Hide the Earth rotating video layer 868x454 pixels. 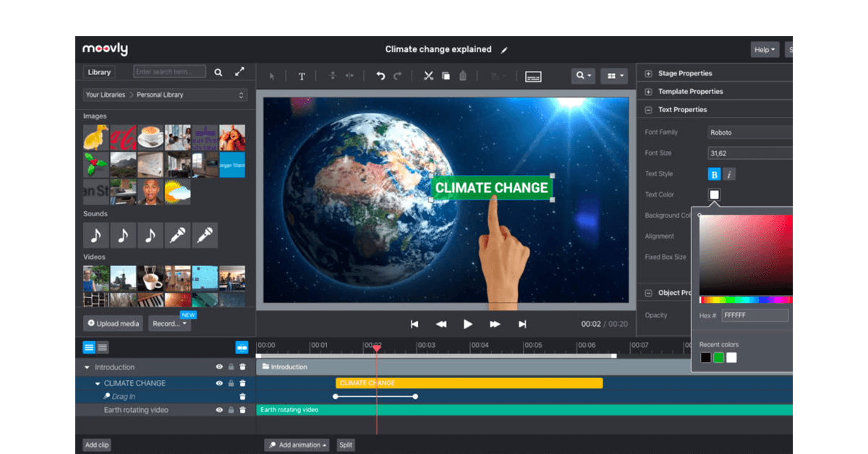[219, 410]
